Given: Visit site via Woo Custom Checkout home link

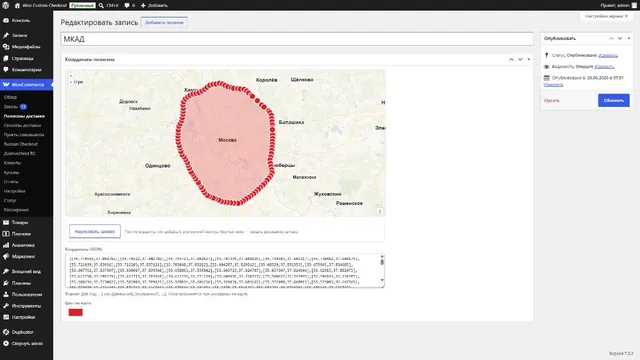Looking at the screenshot, I should 40,5.
